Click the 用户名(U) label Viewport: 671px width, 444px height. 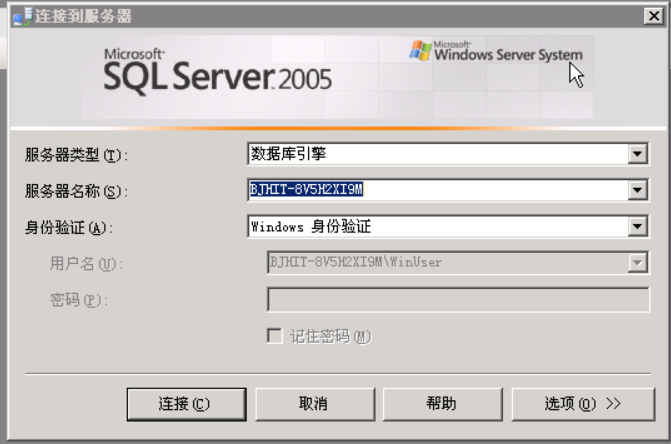86,263
